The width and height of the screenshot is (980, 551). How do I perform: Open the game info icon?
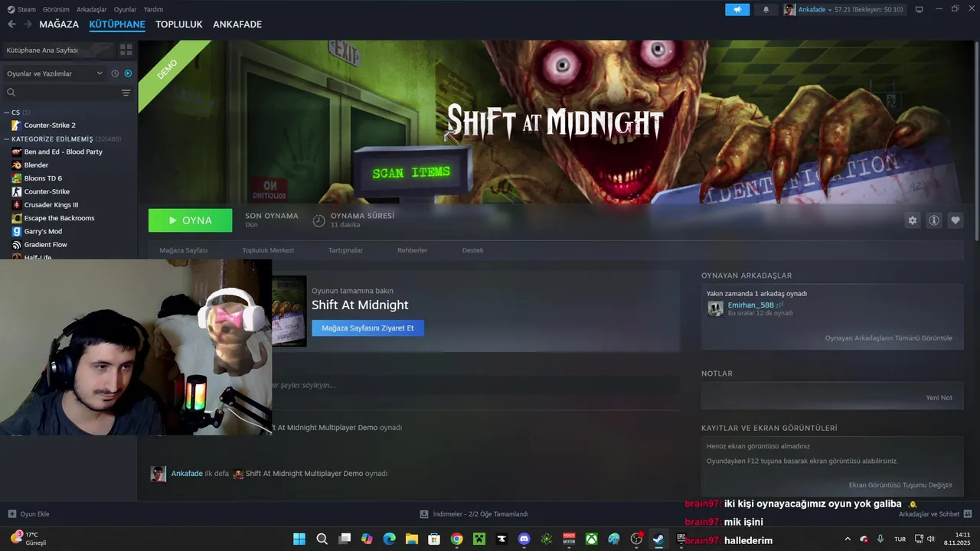(934, 220)
